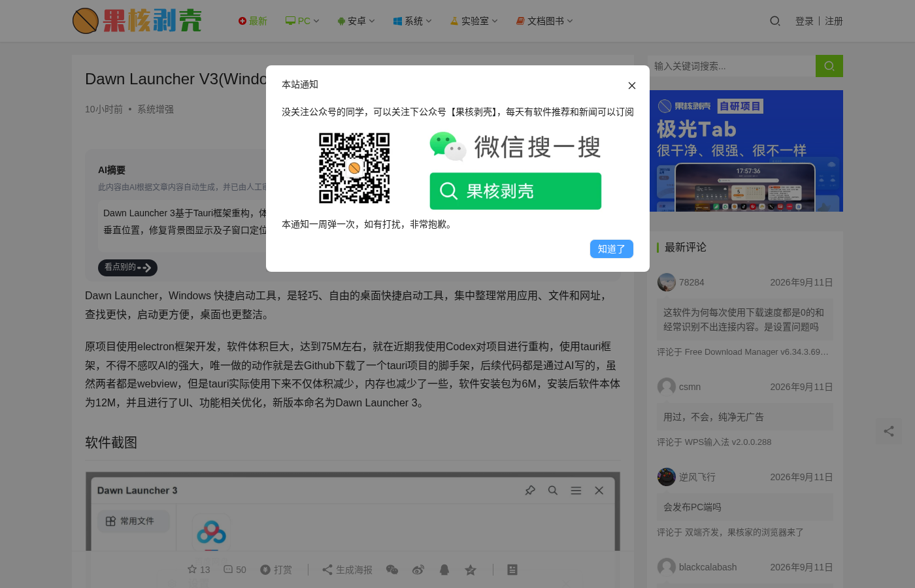Click the X icon in Dawn Launcher screenshot
Screen dimensions: 915x588
[599, 490]
